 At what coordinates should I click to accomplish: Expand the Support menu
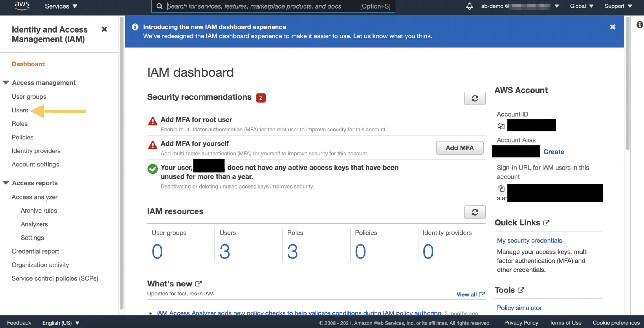tap(618, 6)
